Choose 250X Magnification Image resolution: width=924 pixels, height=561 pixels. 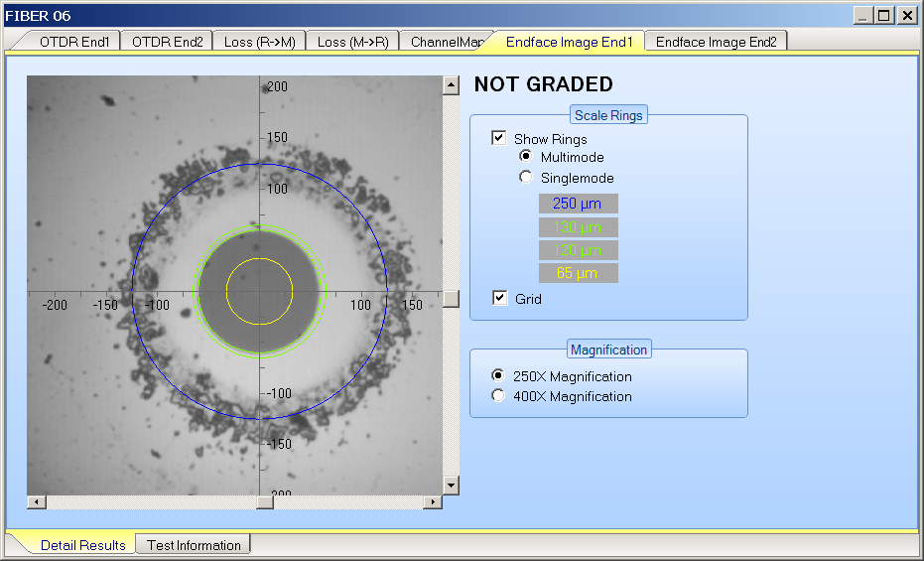click(499, 376)
